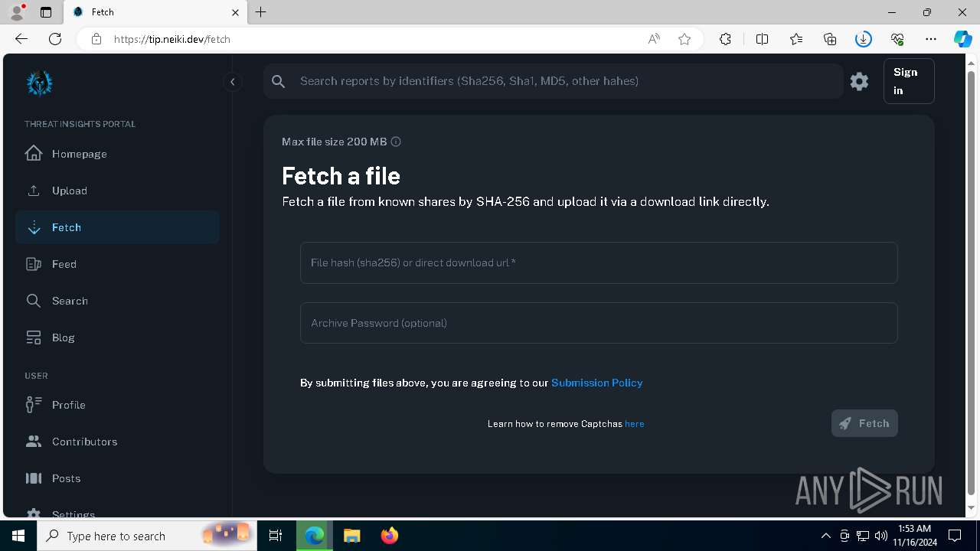This screenshot has width=980, height=551.
Task: Open the Upload page in the sidebar
Action: (x=117, y=191)
